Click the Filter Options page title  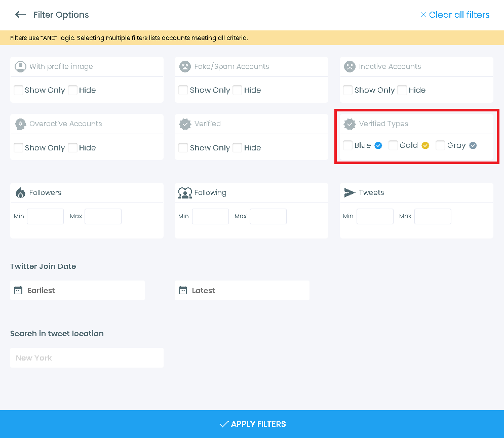pos(61,15)
